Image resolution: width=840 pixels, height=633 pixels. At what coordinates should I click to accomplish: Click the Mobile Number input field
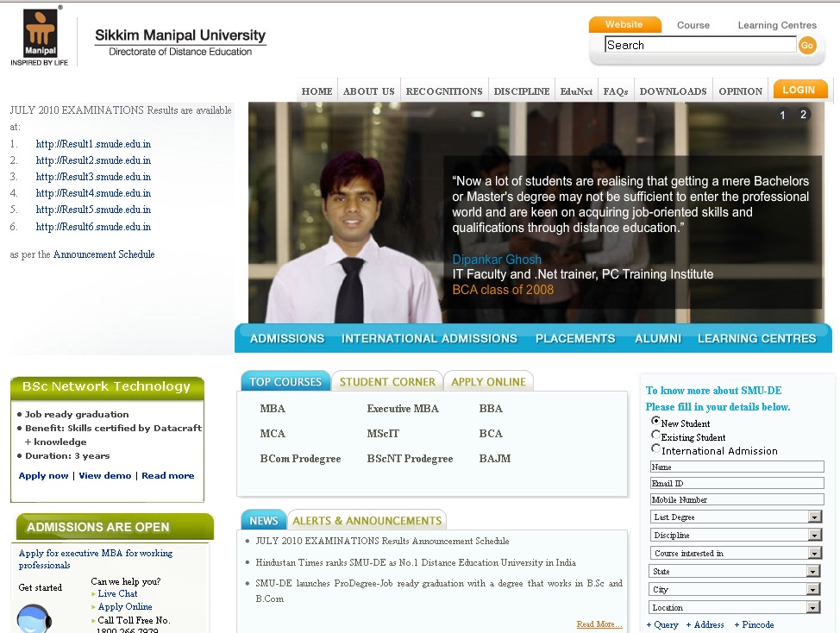(x=737, y=499)
